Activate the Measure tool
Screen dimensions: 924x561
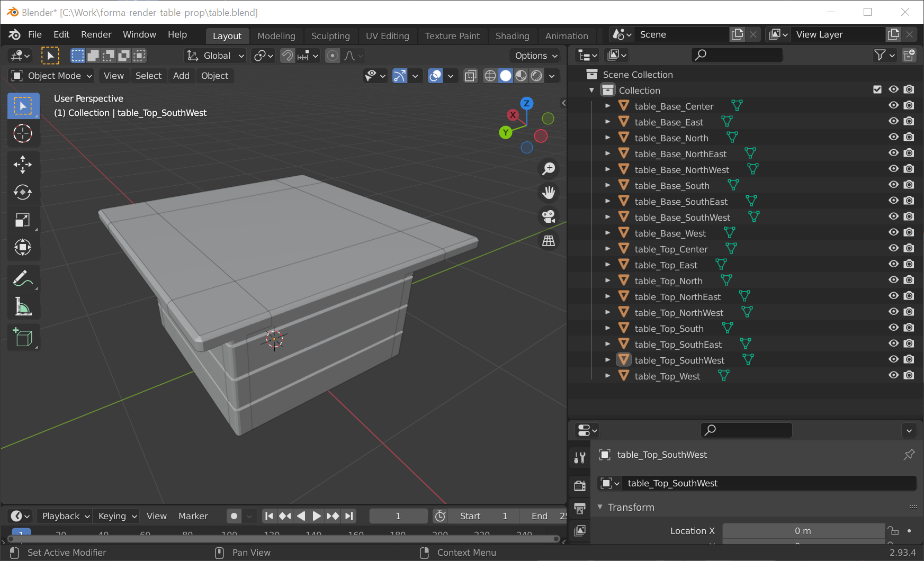tap(23, 306)
